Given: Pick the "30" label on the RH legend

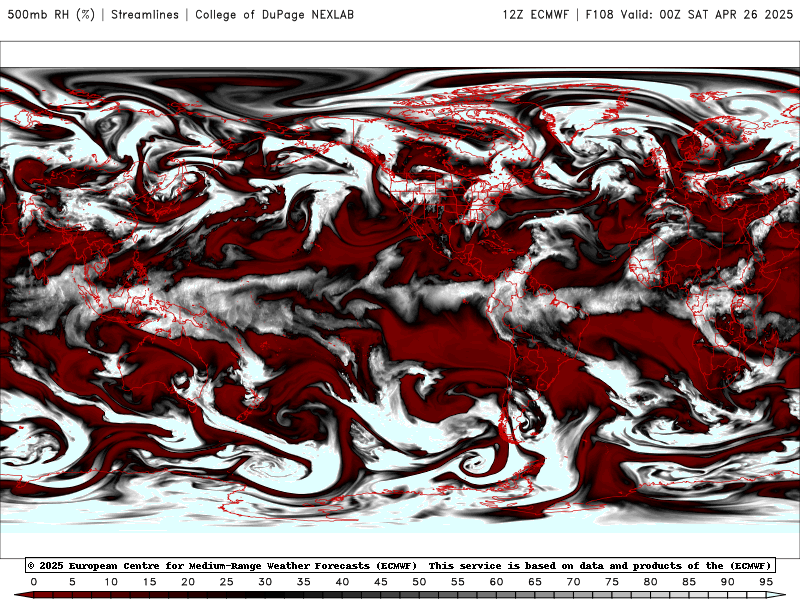Looking at the screenshot, I should (265, 582).
